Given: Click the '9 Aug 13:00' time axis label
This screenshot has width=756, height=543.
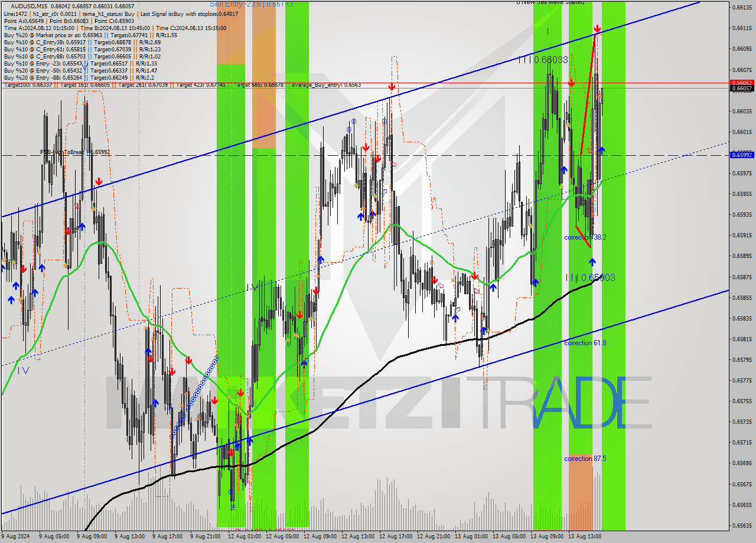Looking at the screenshot, I should tap(130, 537).
